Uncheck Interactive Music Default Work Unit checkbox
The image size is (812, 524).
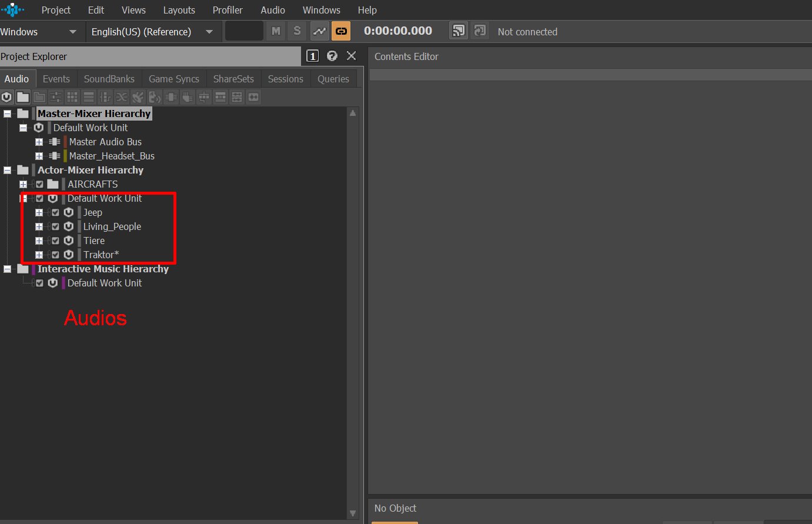point(39,283)
